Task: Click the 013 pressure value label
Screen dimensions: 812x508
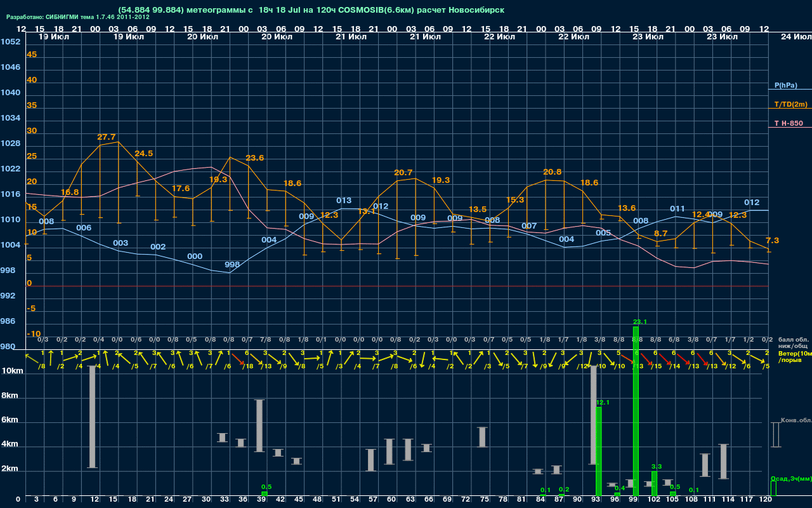Action: [344, 201]
